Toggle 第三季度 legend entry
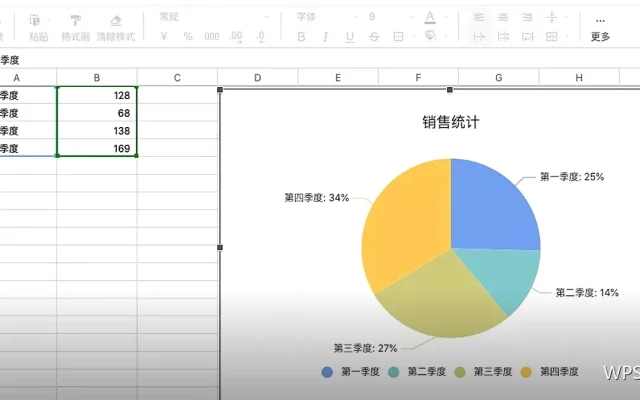Screen dimensions: 640x400 pos(483,372)
